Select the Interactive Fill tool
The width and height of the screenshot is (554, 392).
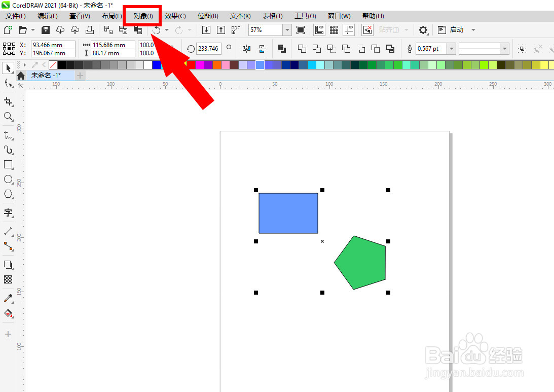[8, 313]
